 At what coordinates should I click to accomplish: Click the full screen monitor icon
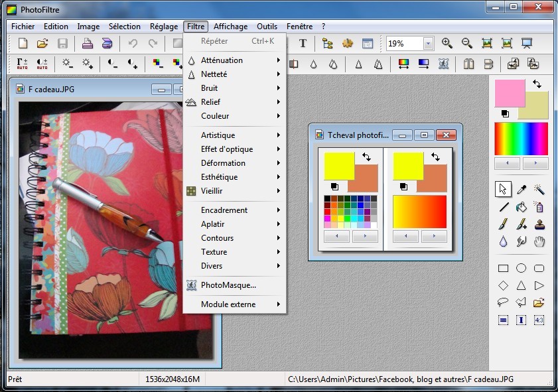[x=527, y=43]
